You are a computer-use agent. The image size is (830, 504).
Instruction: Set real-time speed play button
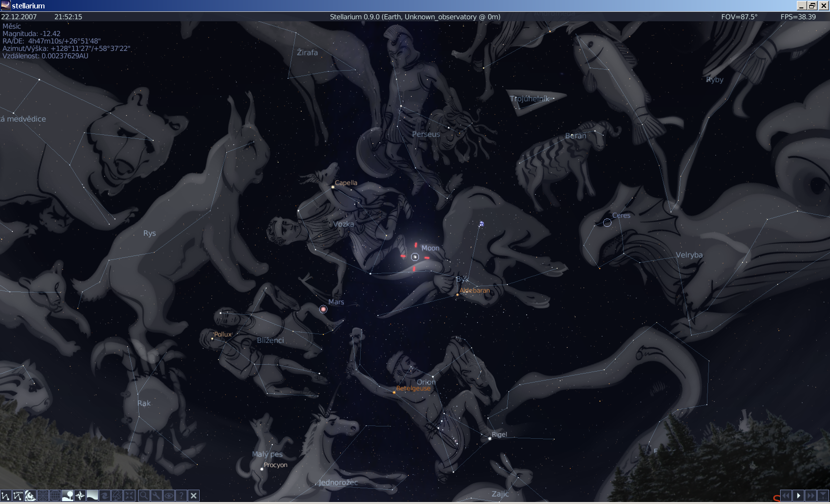point(798,496)
